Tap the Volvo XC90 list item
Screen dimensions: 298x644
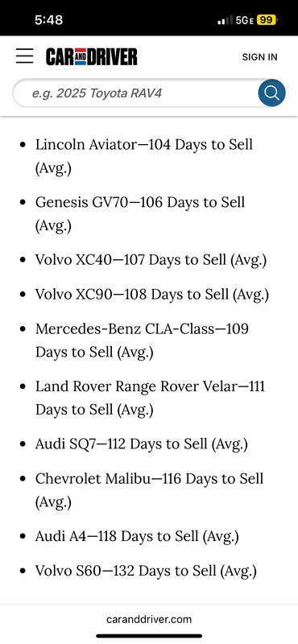coord(151,295)
